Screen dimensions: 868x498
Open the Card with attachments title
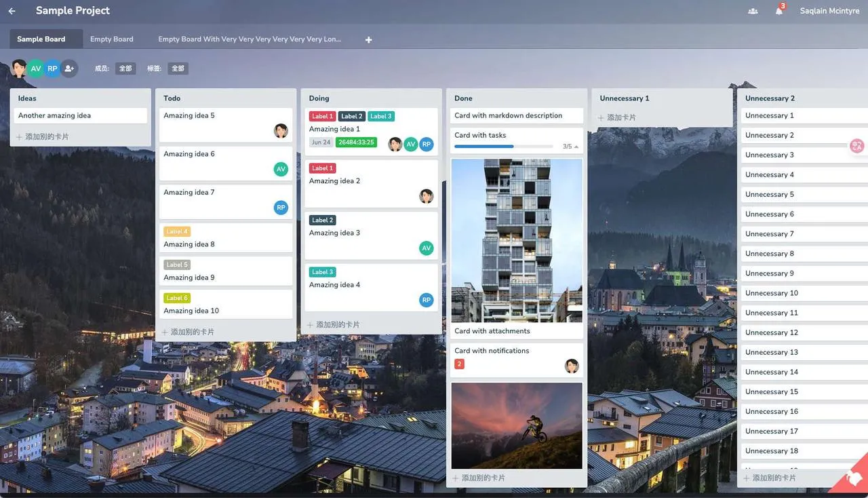click(x=492, y=331)
